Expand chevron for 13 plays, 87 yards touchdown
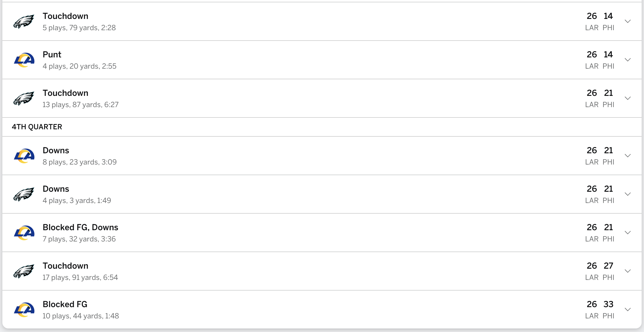Viewport: 644px width, 332px height. pyautogui.click(x=628, y=98)
